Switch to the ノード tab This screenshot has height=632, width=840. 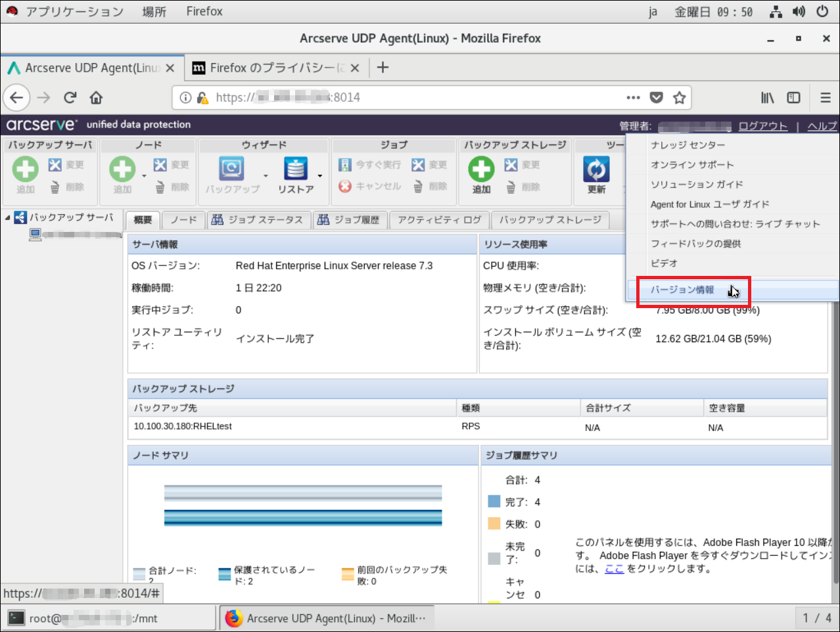pyautogui.click(x=183, y=220)
